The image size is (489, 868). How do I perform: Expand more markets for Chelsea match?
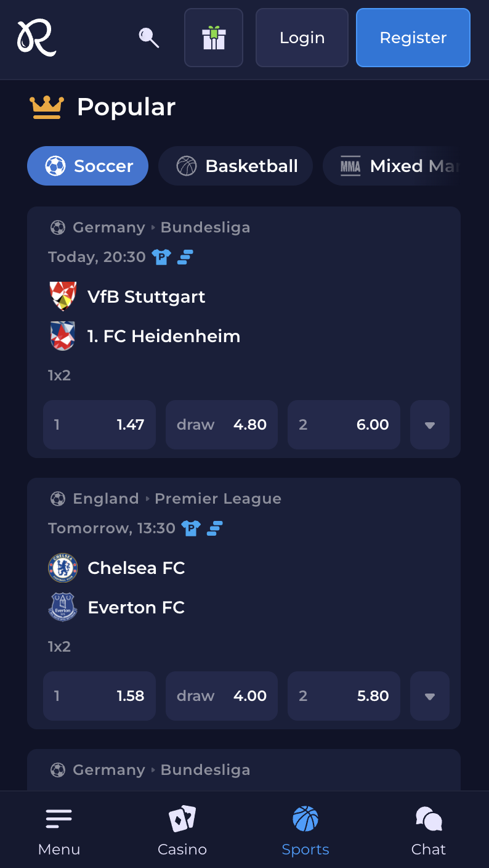tap(430, 696)
